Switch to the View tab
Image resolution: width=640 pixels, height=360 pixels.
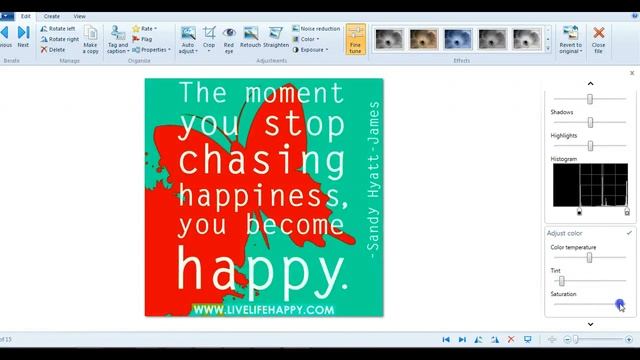coord(80,16)
